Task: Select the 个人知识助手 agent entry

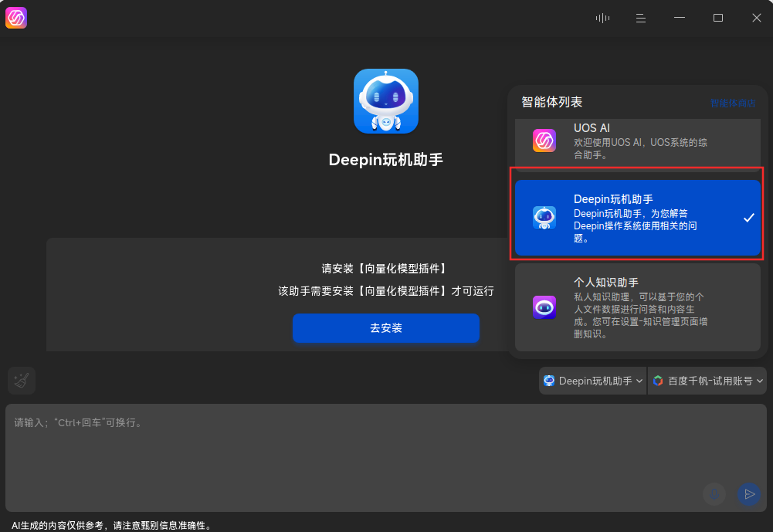Action: click(x=637, y=307)
